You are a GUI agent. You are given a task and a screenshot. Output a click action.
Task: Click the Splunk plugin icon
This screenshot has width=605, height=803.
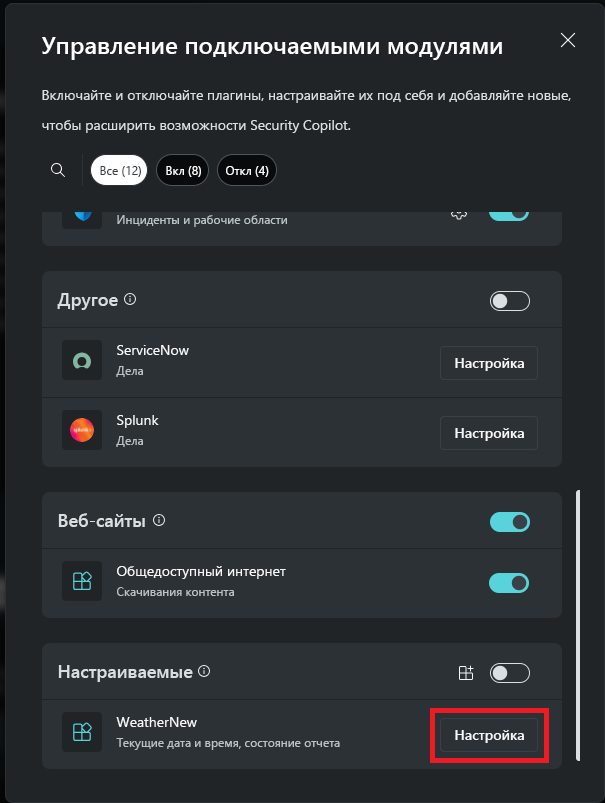[81, 431]
